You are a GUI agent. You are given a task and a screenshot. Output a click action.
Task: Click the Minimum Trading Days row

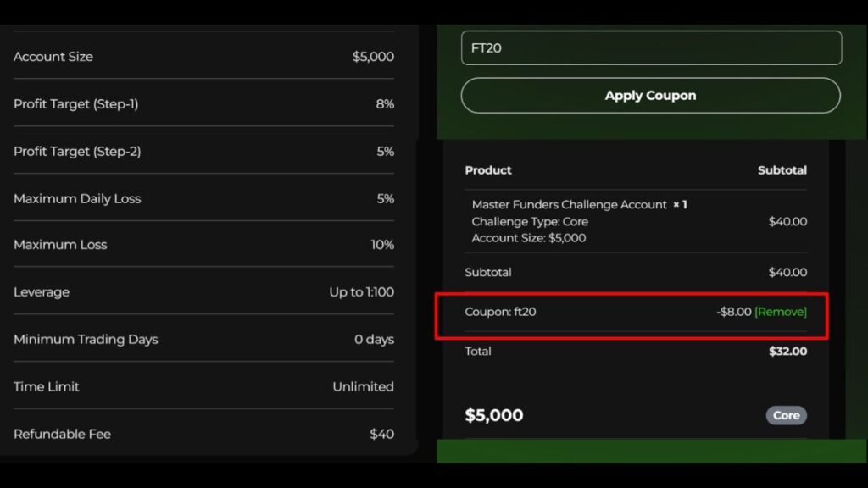click(x=203, y=340)
